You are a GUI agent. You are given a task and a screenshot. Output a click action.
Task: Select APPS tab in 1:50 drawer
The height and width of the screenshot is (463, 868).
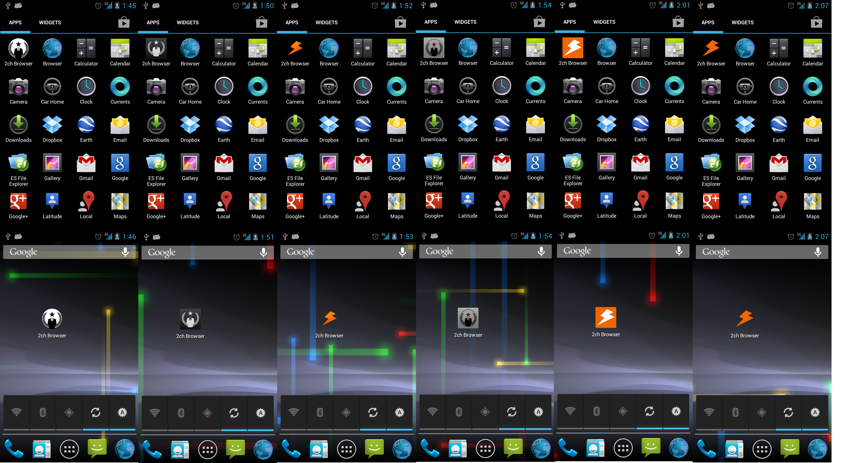tap(153, 23)
